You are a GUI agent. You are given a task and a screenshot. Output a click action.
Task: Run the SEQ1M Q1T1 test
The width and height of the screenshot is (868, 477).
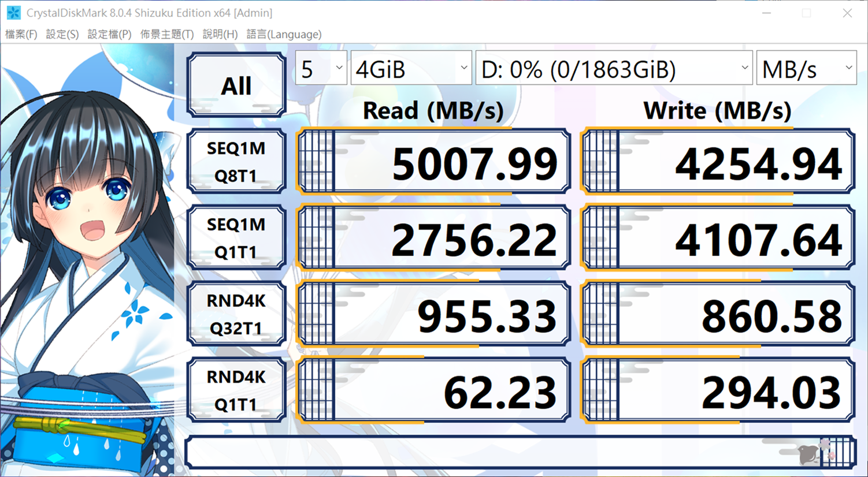point(236,238)
